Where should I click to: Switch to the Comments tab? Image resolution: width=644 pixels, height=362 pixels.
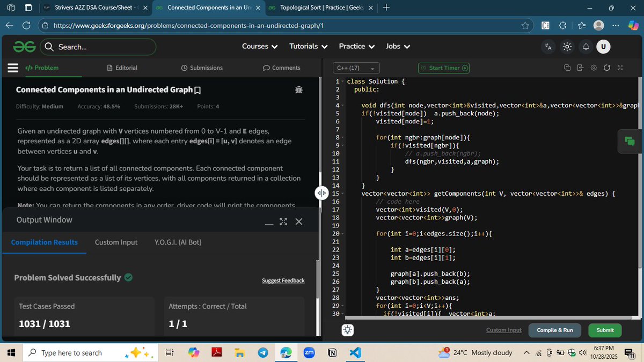[281, 68]
